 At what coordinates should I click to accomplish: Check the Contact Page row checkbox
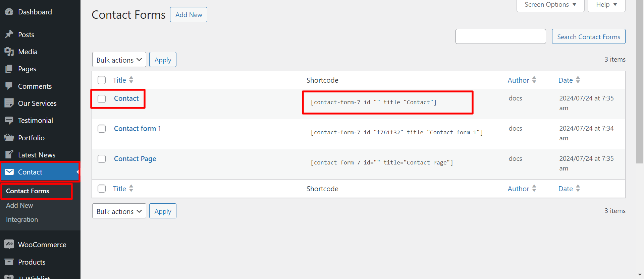click(102, 159)
